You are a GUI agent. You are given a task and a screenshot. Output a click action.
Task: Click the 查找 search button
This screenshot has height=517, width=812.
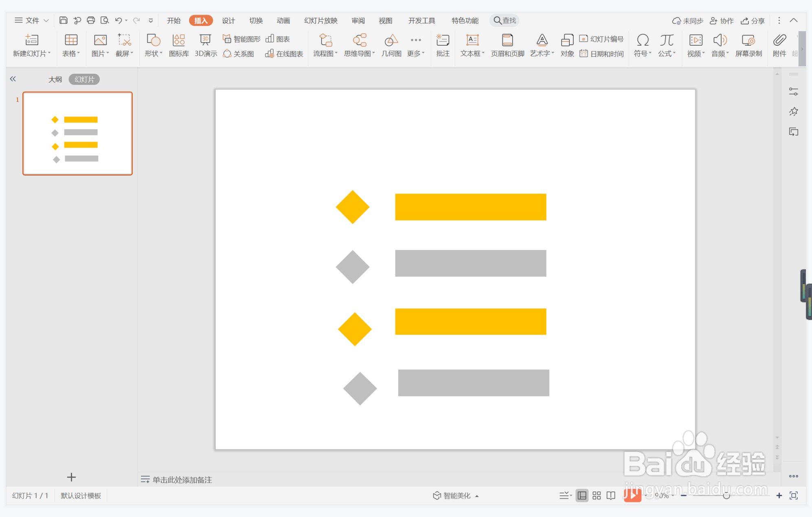pos(505,20)
